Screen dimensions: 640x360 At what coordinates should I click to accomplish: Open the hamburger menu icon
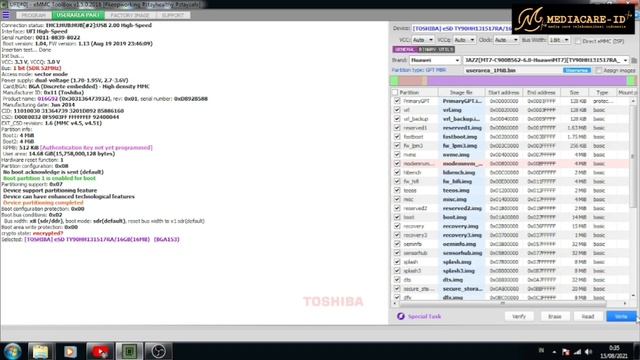click(6, 15)
